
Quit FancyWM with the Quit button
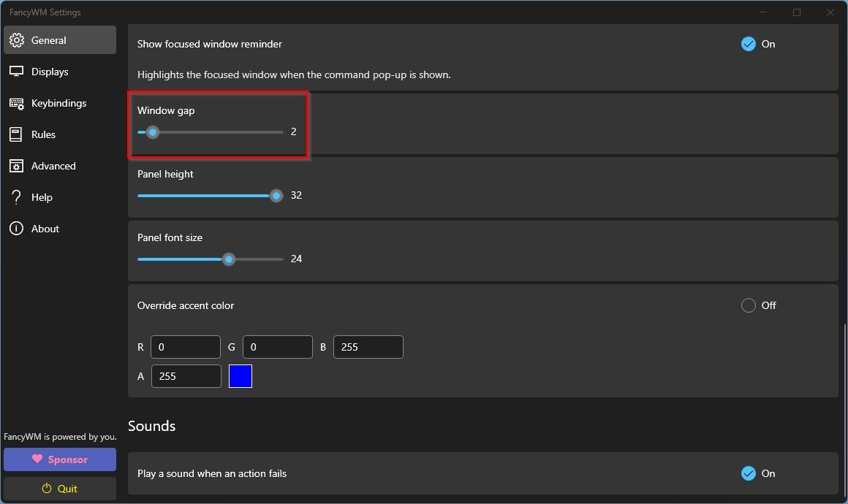[x=59, y=488]
